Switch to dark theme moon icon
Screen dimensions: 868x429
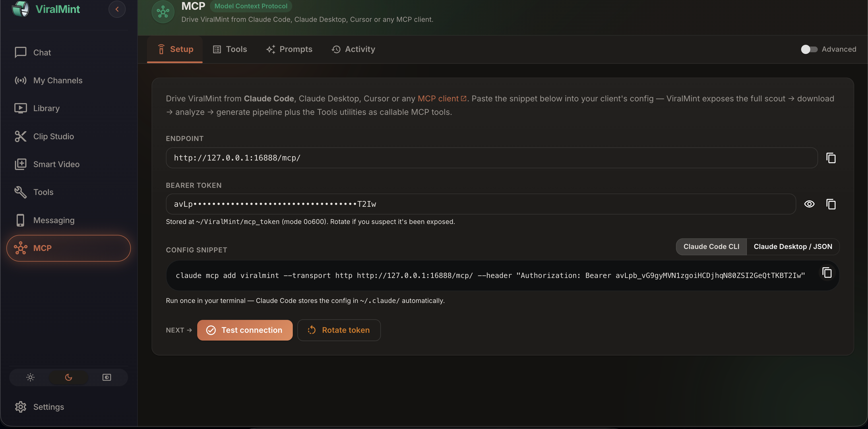point(68,377)
